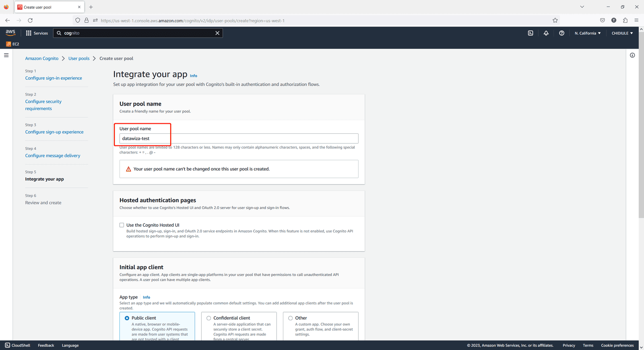Click the EC2 shortcut icon
Image resolution: width=644 pixels, height=350 pixels.
point(8,44)
